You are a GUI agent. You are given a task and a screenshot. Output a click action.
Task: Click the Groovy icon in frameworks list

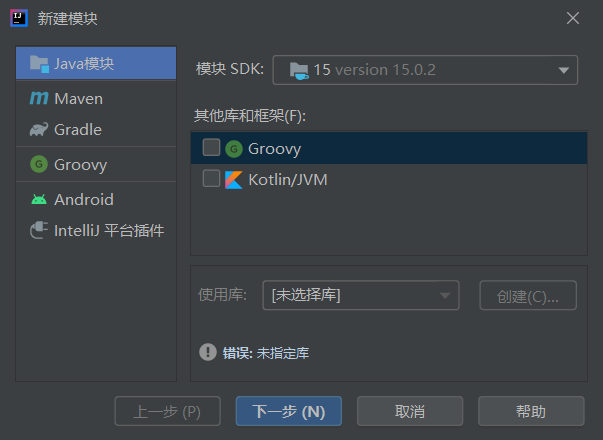coord(233,148)
